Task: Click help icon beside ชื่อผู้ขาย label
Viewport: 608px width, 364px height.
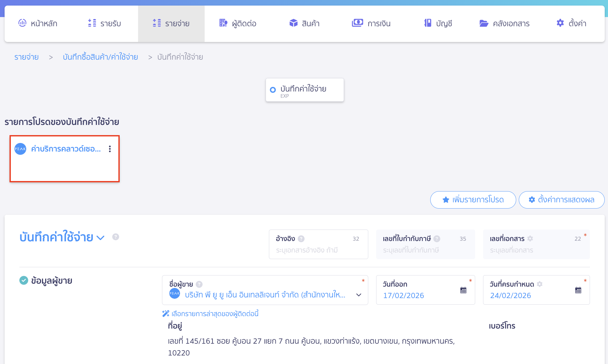Action: (x=199, y=284)
